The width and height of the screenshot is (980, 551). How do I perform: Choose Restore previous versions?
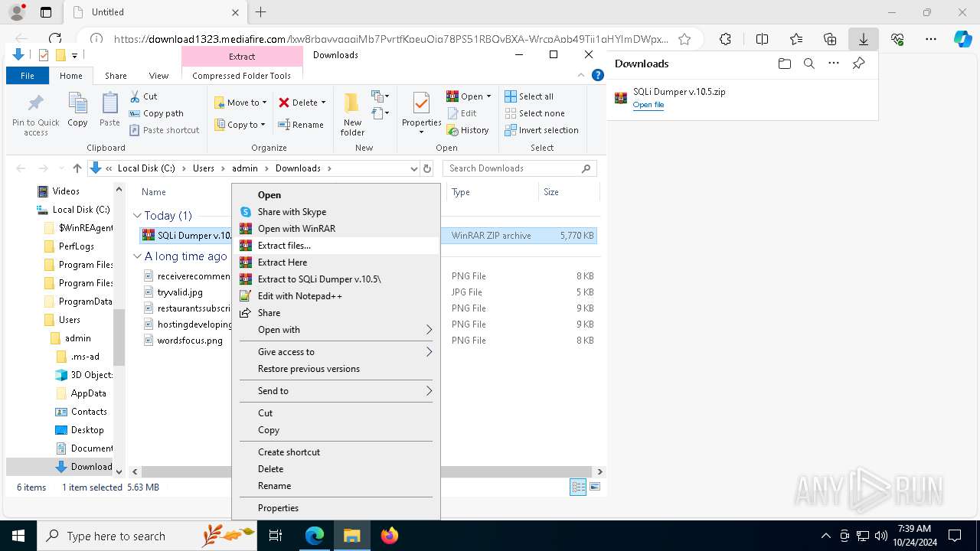click(335, 369)
